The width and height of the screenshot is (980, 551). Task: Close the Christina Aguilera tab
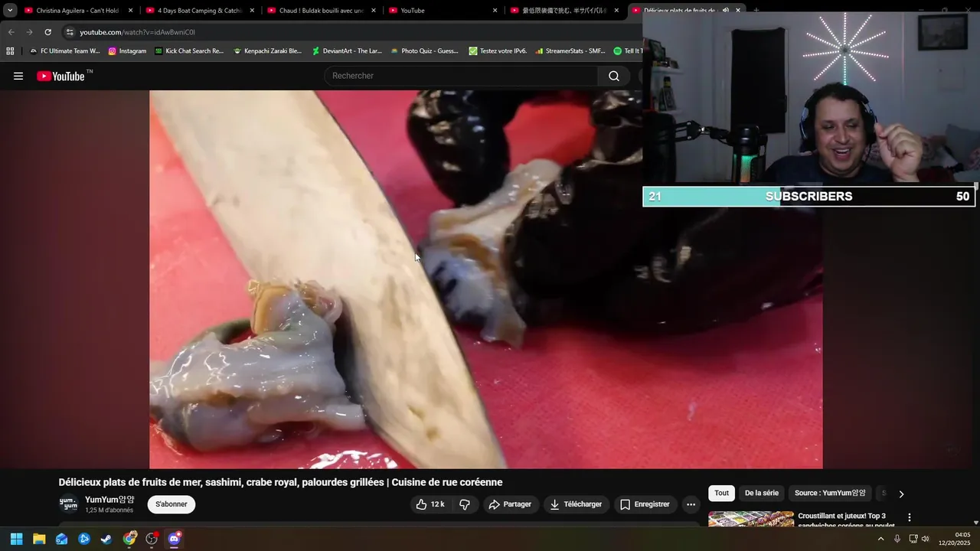tap(131, 11)
